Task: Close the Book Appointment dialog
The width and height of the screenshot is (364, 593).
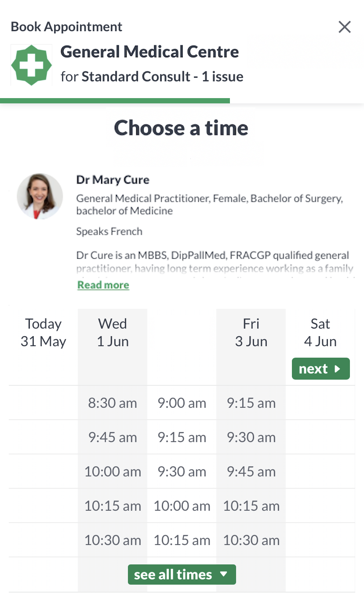Action: click(345, 27)
